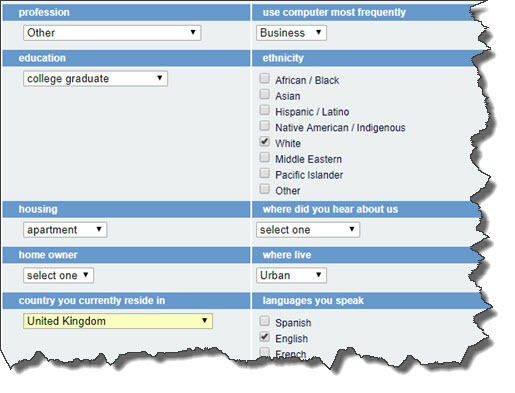Check the Native American / Indigenous box

pyautogui.click(x=264, y=126)
